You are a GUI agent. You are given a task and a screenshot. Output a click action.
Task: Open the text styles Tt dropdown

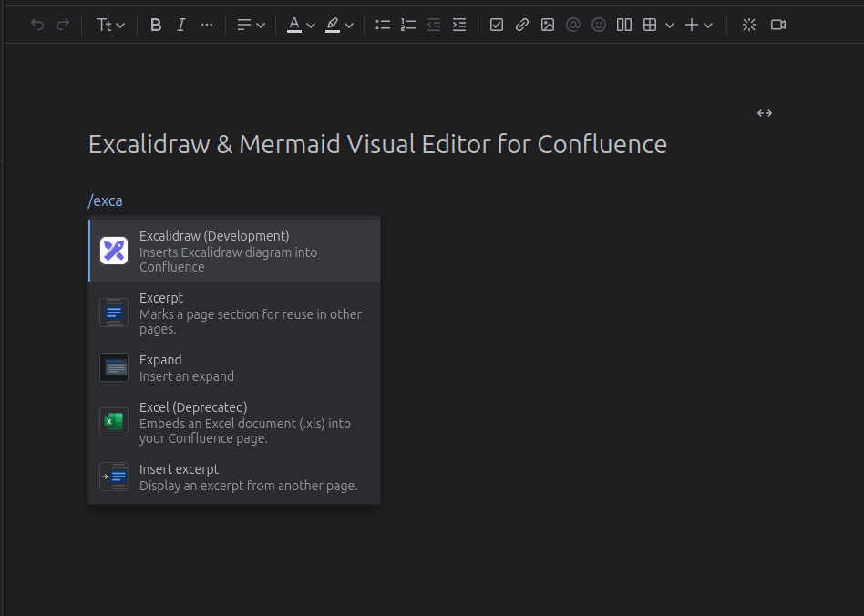[x=110, y=25]
